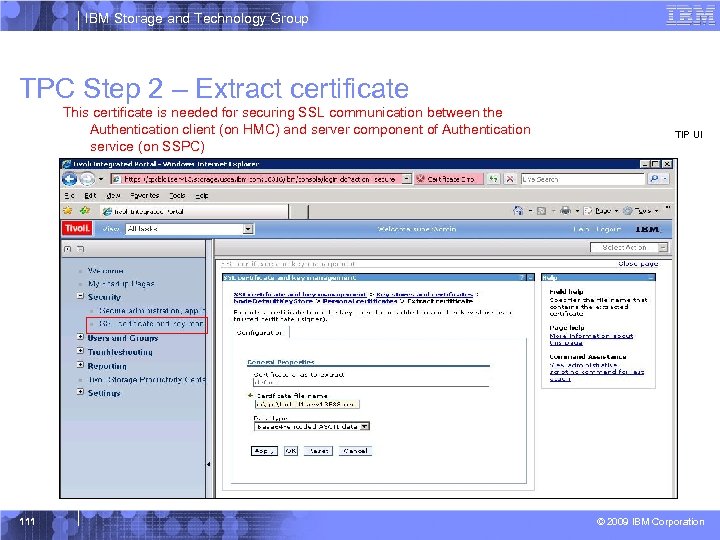The height and width of the screenshot is (540, 720).
Task: Expand the Reporting node
Action: (80, 365)
